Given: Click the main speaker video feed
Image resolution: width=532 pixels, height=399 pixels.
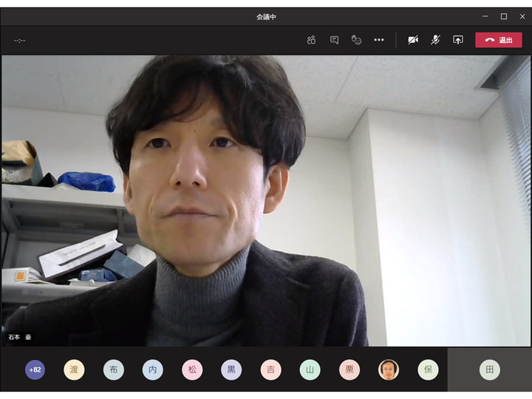Looking at the screenshot, I should tap(266, 199).
